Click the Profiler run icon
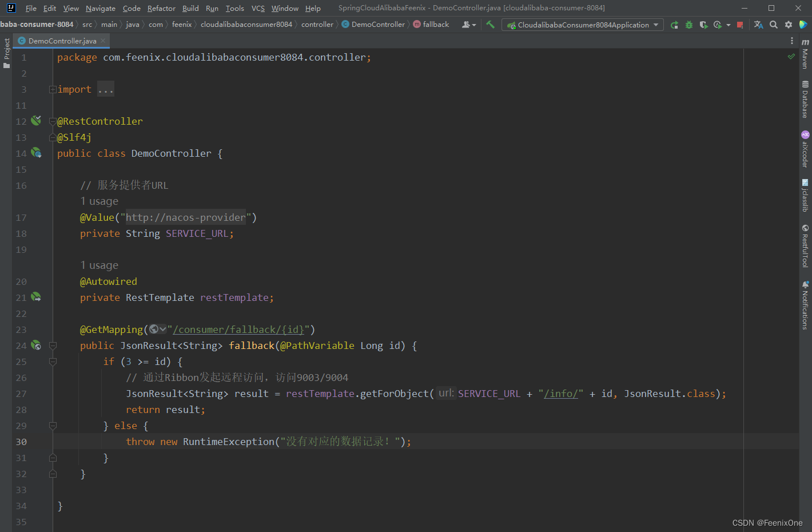The height and width of the screenshot is (532, 812). (718, 25)
